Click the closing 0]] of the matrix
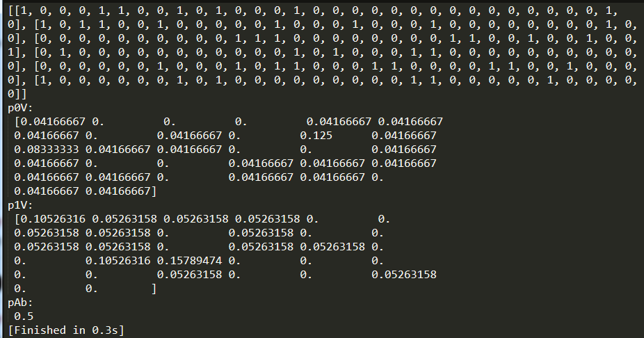644x338 pixels. [15, 93]
